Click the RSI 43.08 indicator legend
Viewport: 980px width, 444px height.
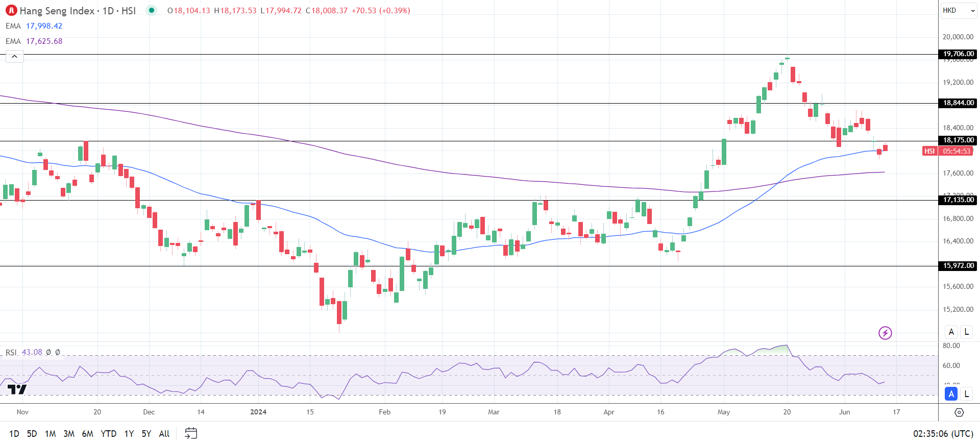[x=24, y=352]
